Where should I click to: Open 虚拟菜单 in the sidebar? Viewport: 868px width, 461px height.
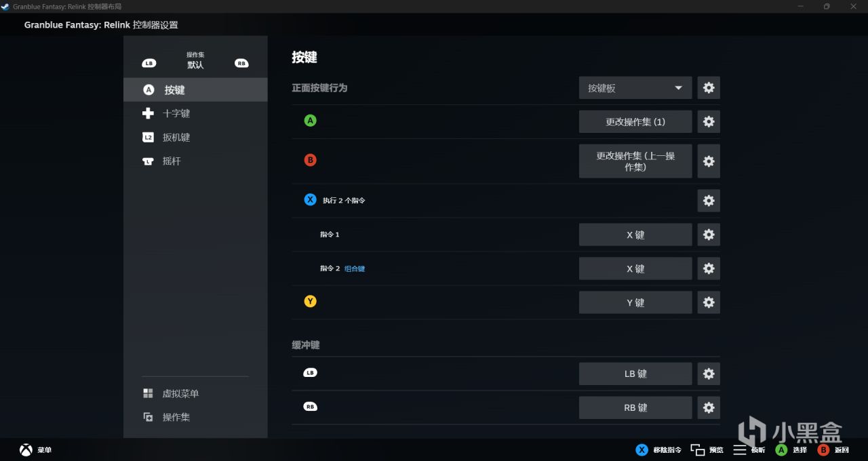coord(195,393)
